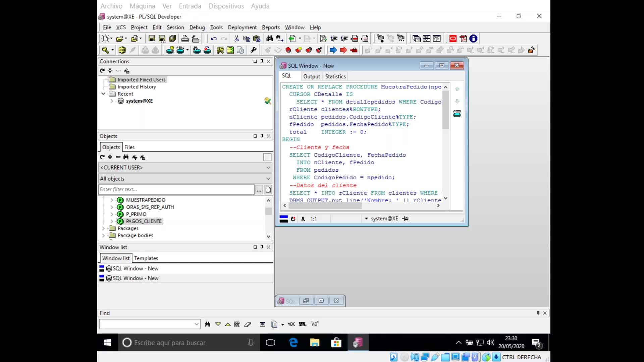Click the Execute gear icon
The width and height of the screenshot is (644, 362).
(122, 50)
